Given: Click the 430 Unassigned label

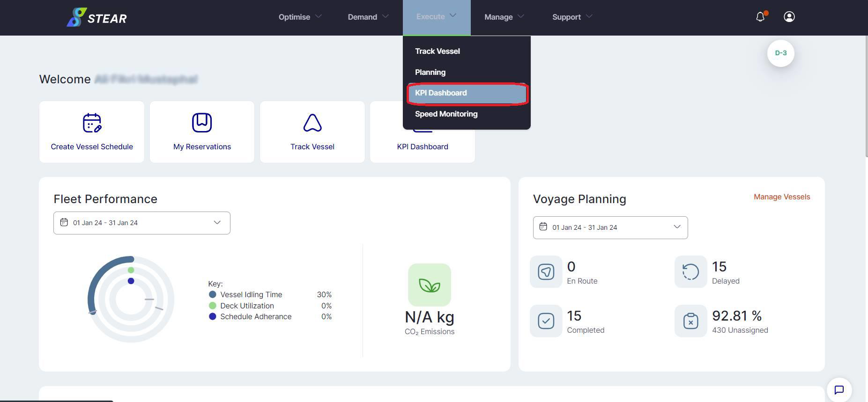Looking at the screenshot, I should (x=740, y=330).
